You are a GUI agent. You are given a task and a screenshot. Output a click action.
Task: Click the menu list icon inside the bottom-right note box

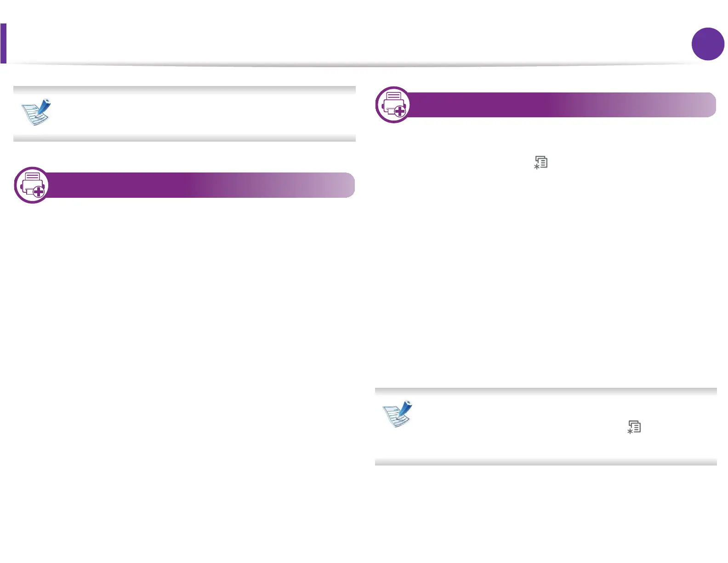click(634, 427)
